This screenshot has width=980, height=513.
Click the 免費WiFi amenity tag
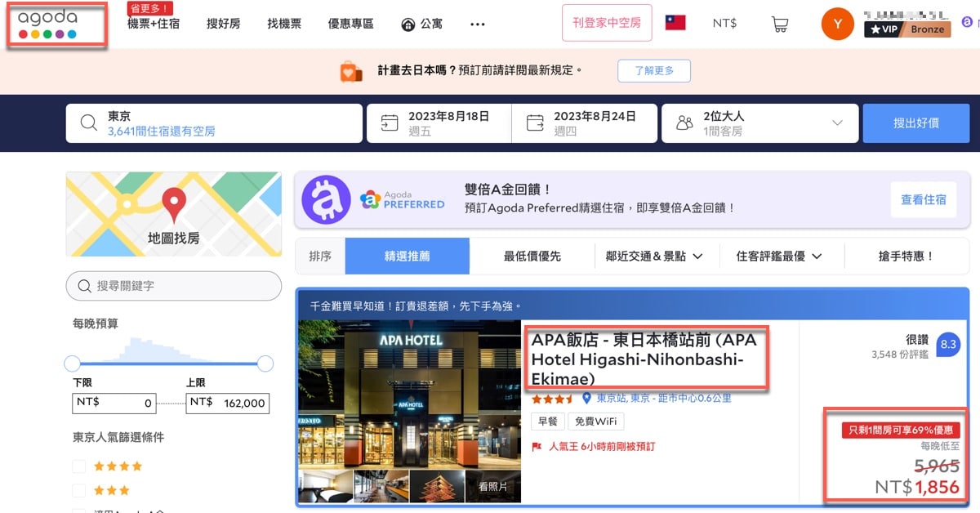pos(596,422)
